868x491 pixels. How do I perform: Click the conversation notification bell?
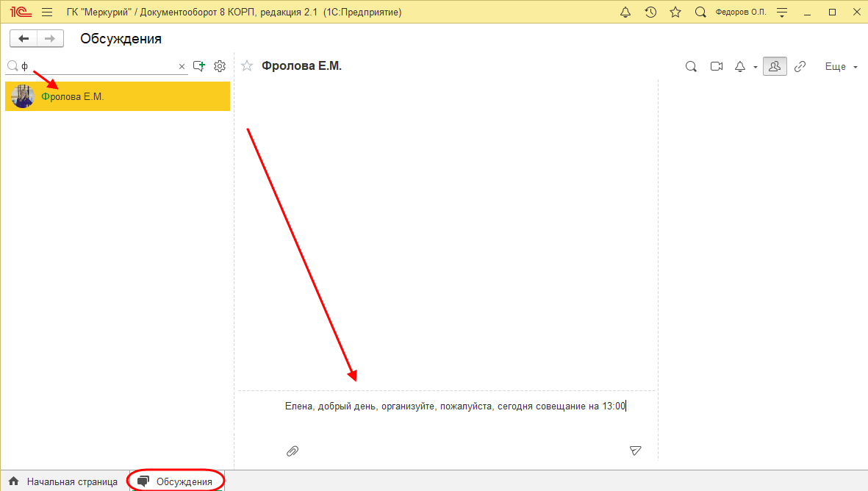(x=740, y=66)
